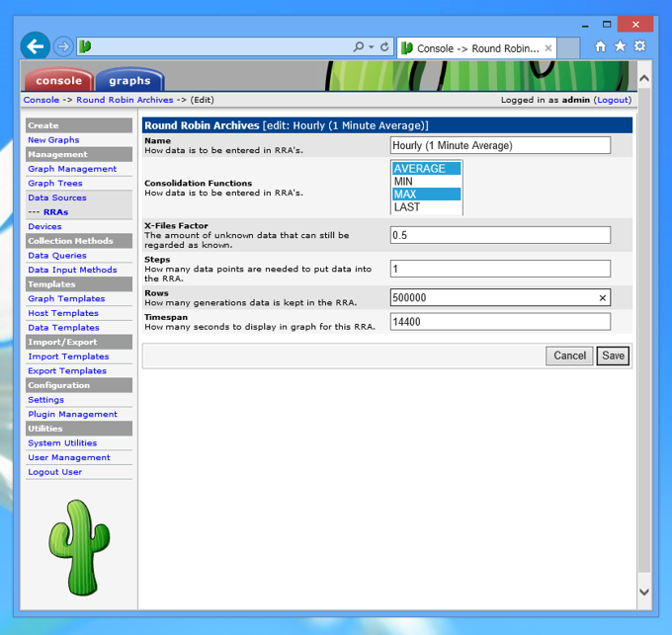Switch to the graphs tab
Screen dimensions: 672x635
tap(129, 80)
